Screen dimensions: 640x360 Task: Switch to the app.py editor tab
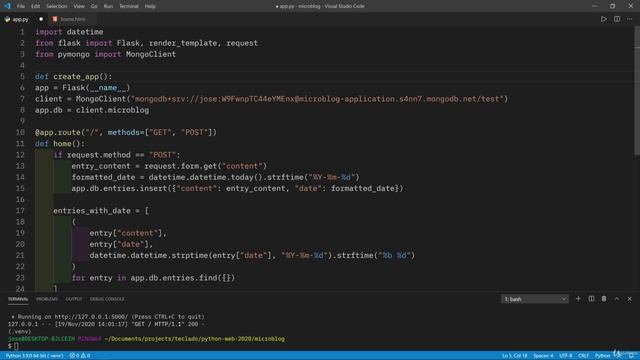24,19
